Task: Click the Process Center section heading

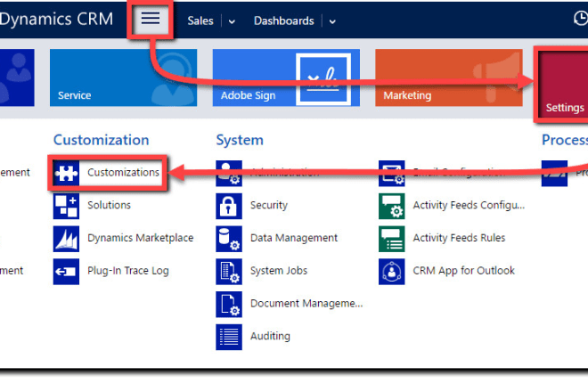Action: click(x=565, y=140)
